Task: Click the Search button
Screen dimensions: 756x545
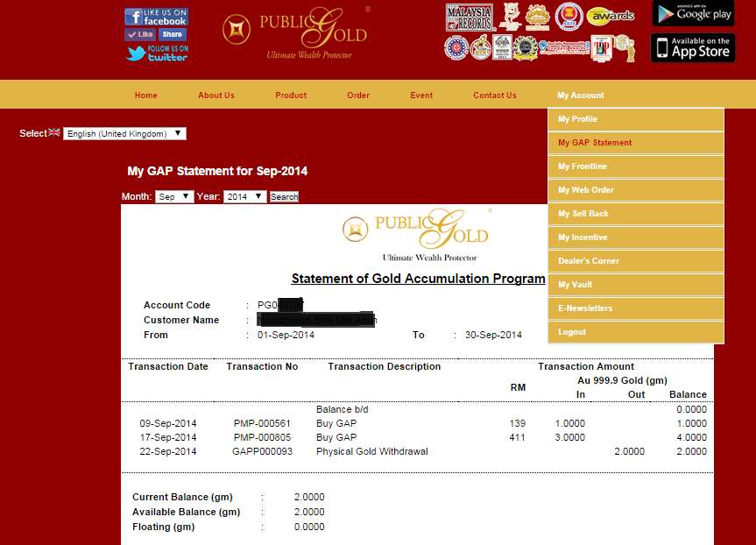Action: [x=284, y=197]
